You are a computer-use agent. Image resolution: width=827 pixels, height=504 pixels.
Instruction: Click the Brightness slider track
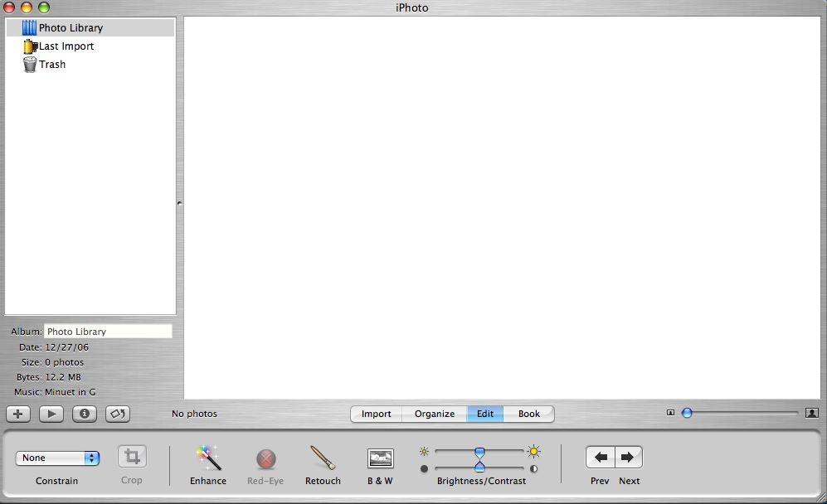point(479,451)
